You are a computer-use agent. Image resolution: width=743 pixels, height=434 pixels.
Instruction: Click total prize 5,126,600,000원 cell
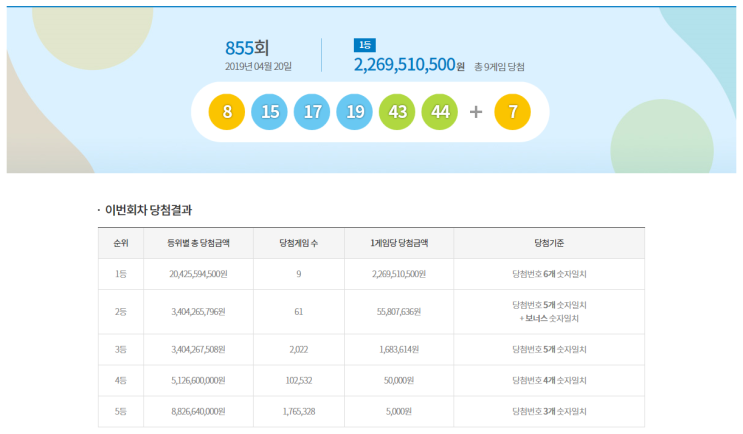point(199,380)
